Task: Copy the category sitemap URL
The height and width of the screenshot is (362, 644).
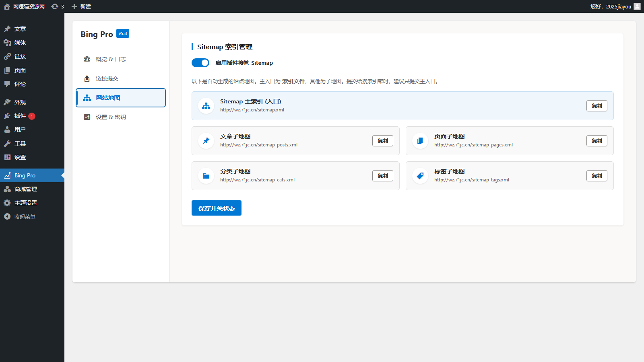Action: 382,176
